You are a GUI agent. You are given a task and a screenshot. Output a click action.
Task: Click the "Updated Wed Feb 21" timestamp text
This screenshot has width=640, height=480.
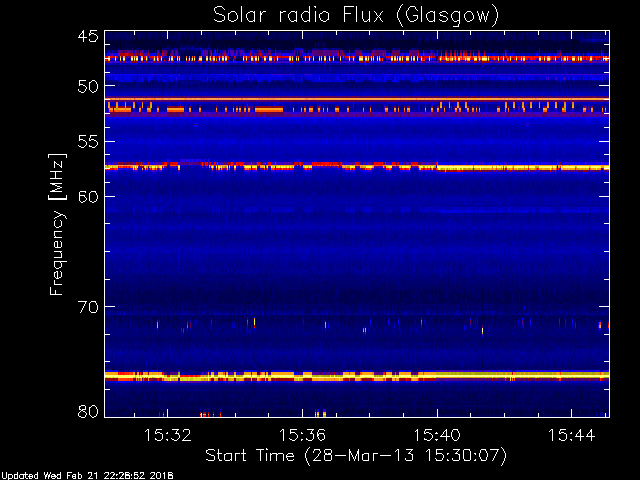pyautogui.click(x=87, y=476)
